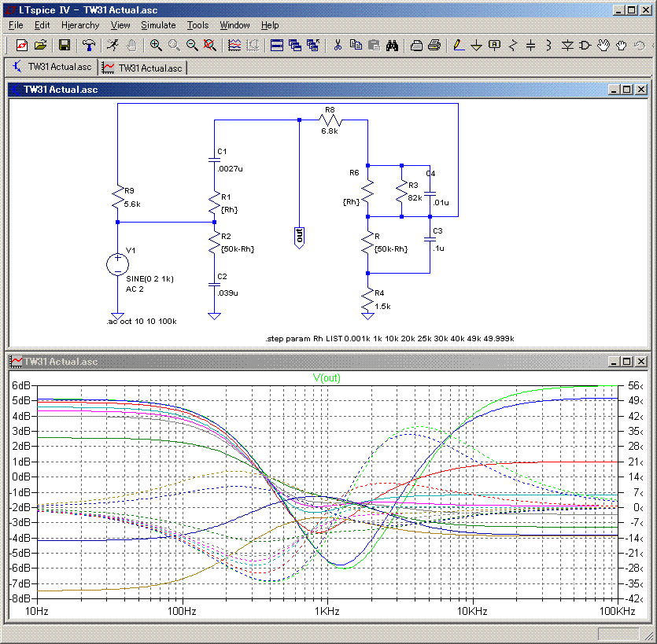Click the Zoom to Fit crossed magnifier icon
Viewport: 657px width, 644px height.
tap(209, 45)
